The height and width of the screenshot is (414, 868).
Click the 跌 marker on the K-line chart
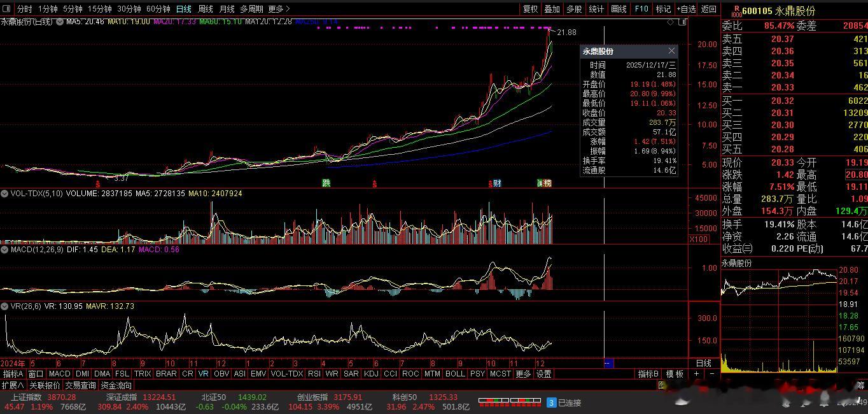click(326, 183)
